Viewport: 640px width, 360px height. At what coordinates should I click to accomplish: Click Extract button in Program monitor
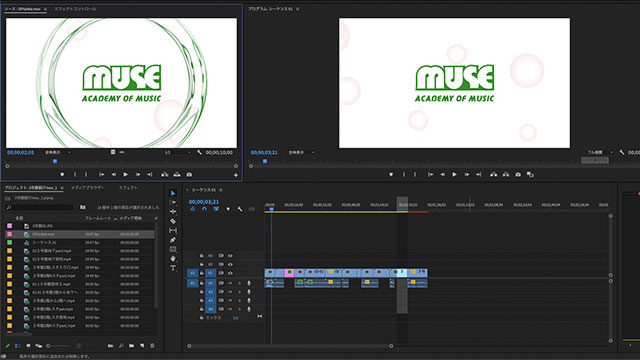point(506,175)
